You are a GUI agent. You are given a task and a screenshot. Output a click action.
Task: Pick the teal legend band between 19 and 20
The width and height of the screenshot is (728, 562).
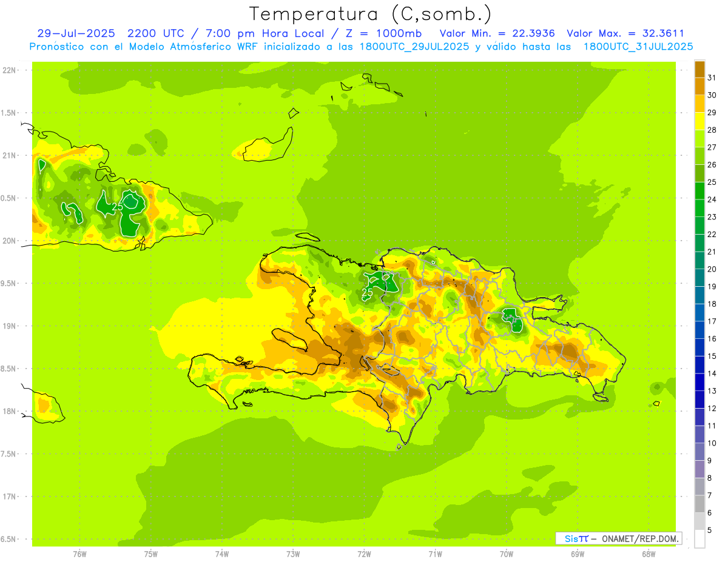(x=699, y=278)
